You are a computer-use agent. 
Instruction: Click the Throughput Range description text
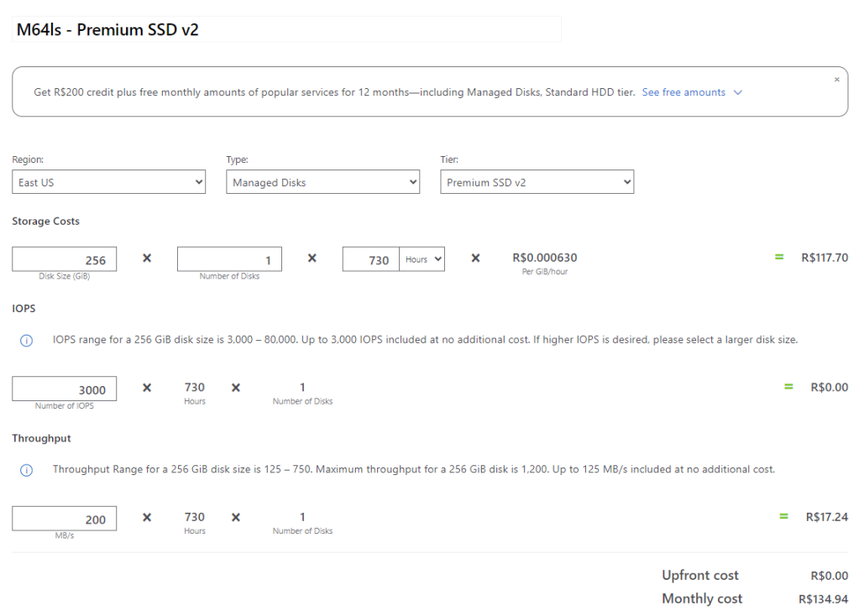(x=414, y=469)
